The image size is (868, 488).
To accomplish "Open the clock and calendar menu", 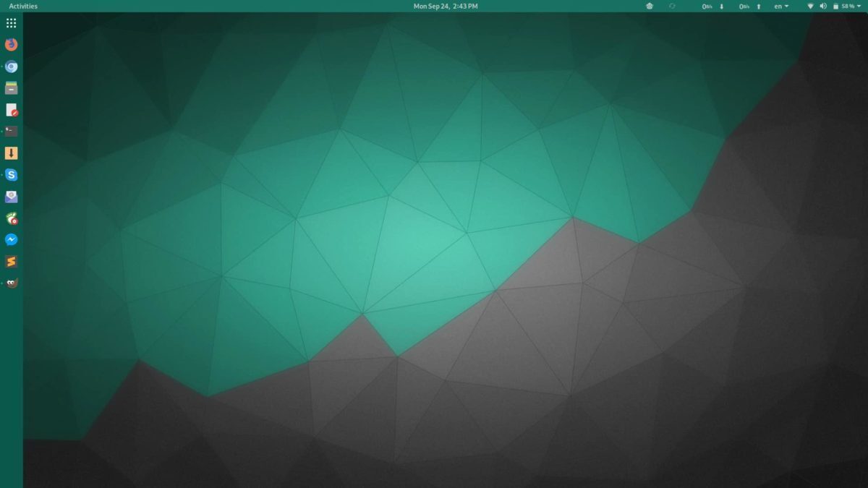I will (x=445, y=6).
